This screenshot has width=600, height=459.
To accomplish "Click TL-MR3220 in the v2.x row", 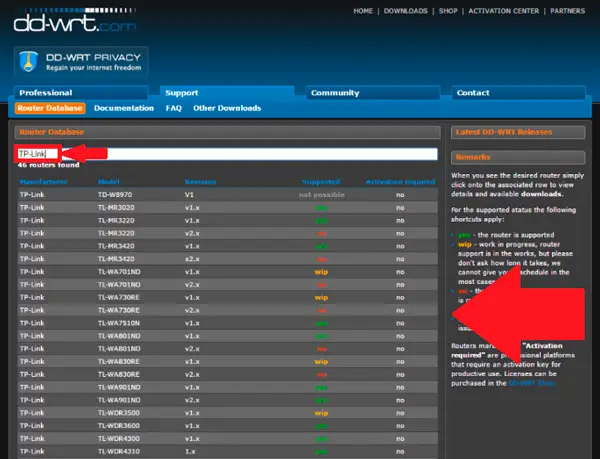I will click(x=116, y=233).
